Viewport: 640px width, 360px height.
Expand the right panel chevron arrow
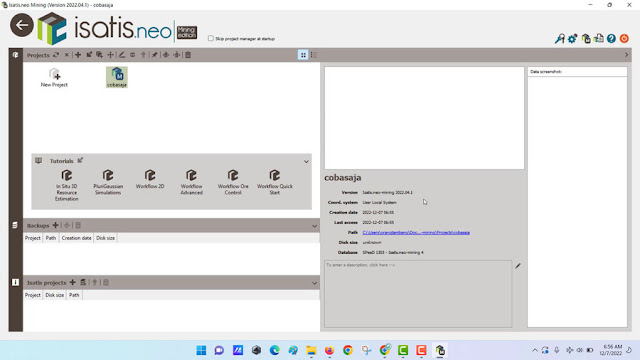[x=627, y=55]
